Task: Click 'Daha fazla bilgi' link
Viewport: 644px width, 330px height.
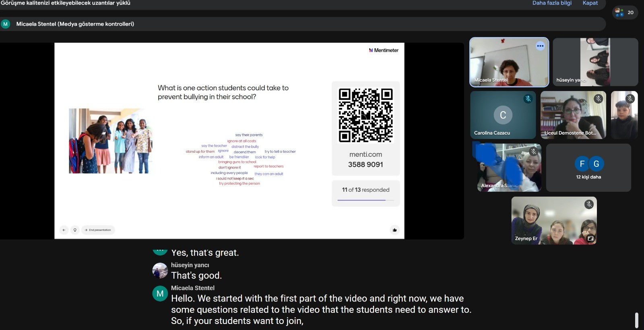Action: (551, 3)
